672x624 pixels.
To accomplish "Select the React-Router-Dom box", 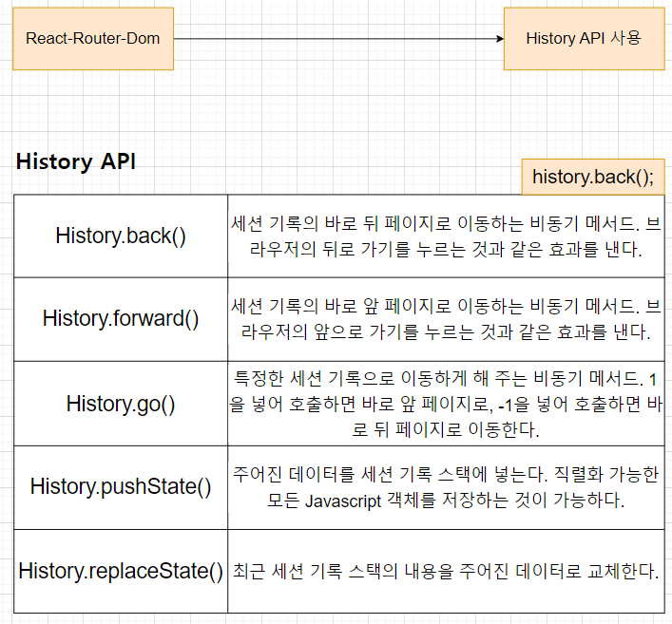I will pos(93,39).
